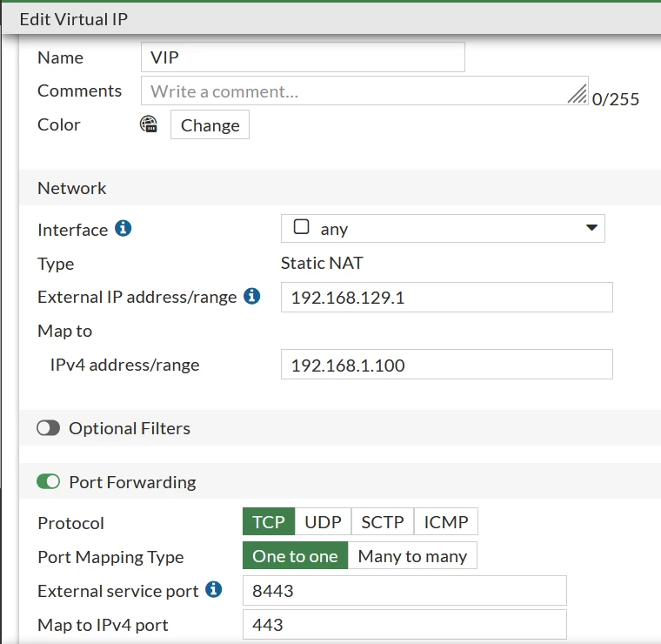Click the Protocol label
661x644 pixels.
[70, 523]
